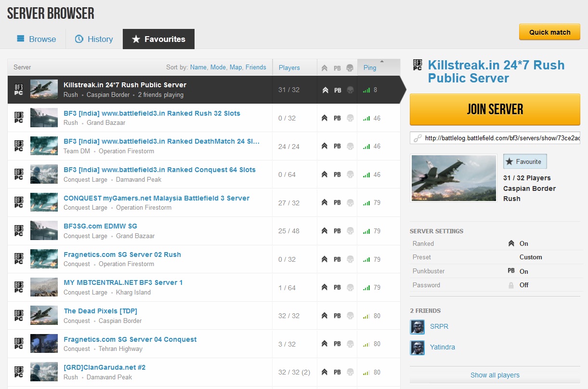Open friend Yatindra's profile

pos(443,347)
